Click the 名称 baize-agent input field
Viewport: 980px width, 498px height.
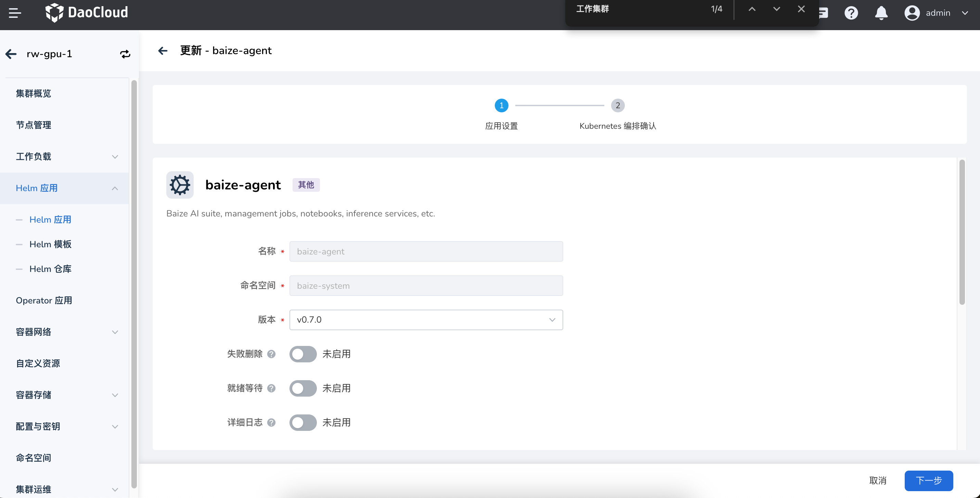426,251
